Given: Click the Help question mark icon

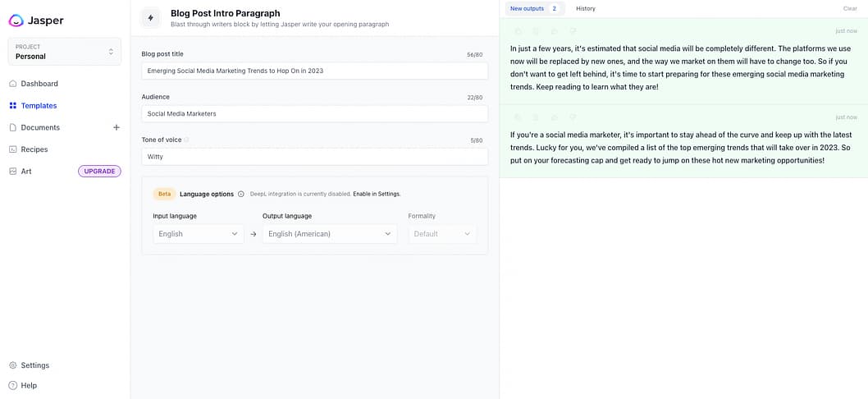Looking at the screenshot, I should coord(13,385).
